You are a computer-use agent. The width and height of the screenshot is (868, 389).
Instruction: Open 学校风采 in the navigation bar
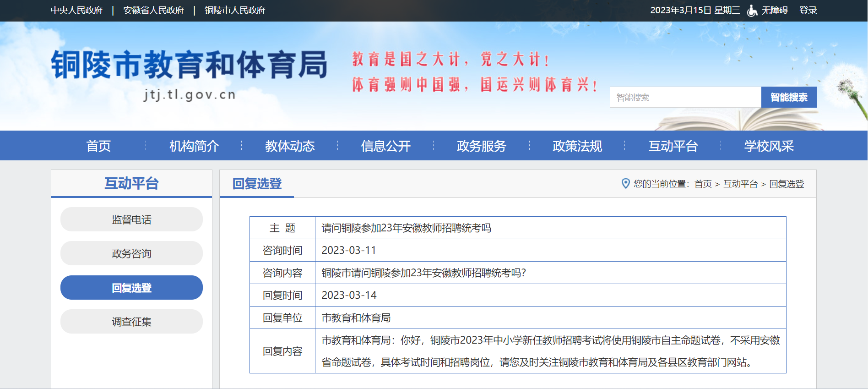click(769, 146)
